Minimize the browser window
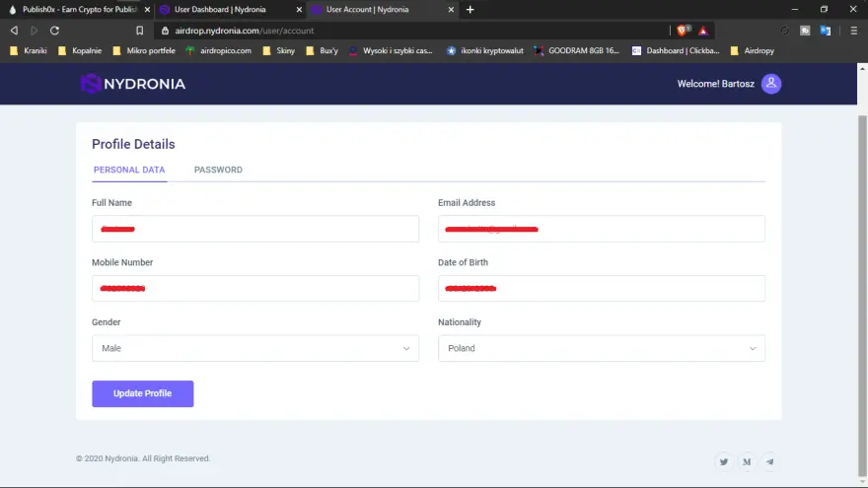868x488 pixels. click(794, 10)
